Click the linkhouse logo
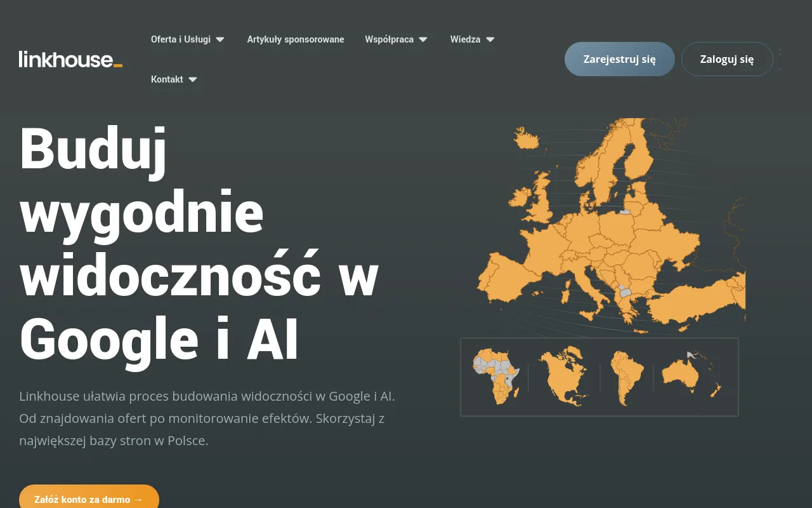This screenshot has width=812, height=508. (x=70, y=59)
